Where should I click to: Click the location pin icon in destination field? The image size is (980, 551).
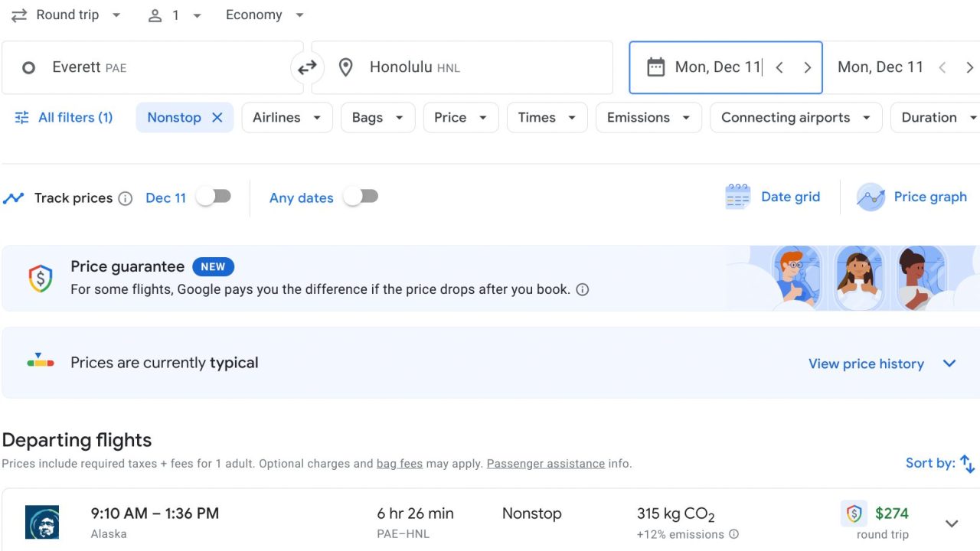[346, 67]
